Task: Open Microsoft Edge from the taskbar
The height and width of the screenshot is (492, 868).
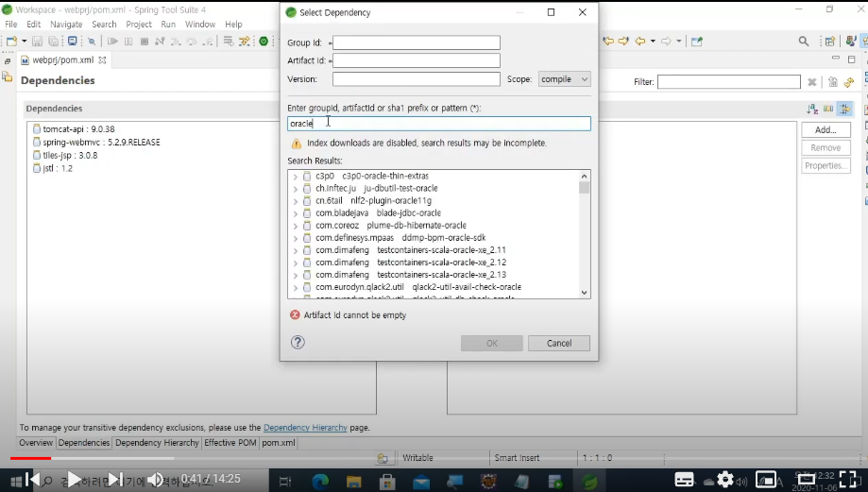Action: (x=320, y=482)
